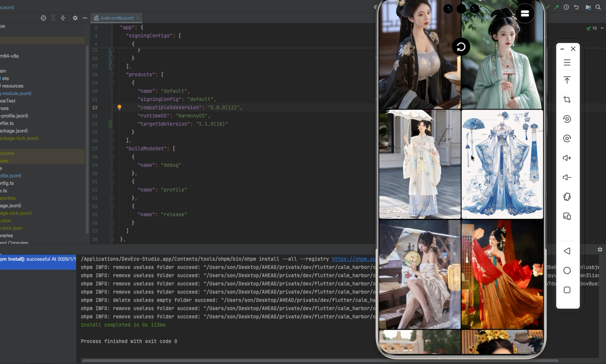Click "signingConfigs" key in sticky header
This screenshot has height=364, width=606.
tap(149, 36)
